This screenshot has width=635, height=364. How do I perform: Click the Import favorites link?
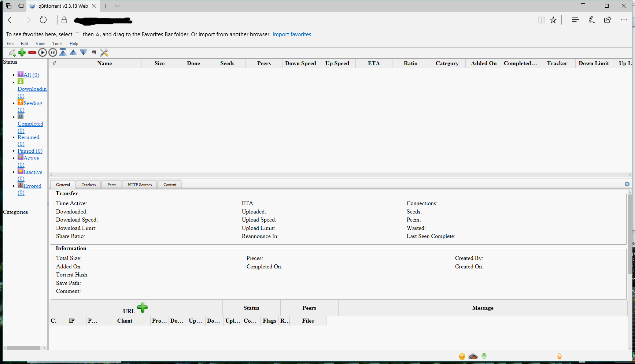292,34
